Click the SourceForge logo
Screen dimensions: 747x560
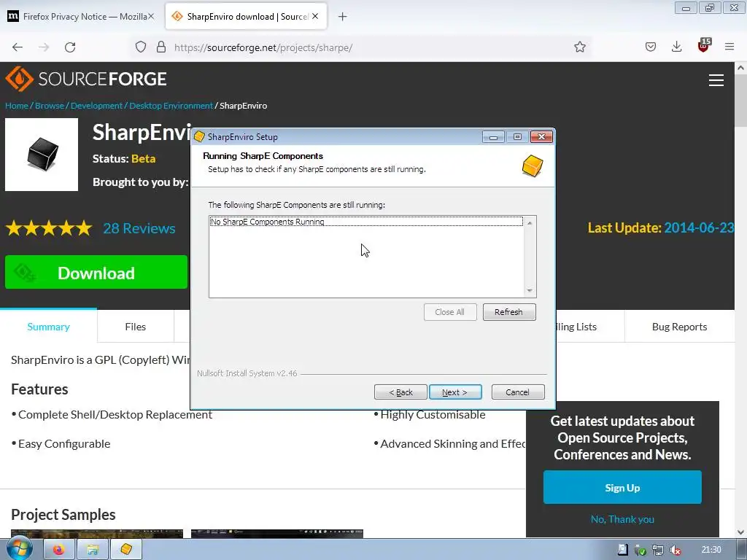pyautogui.click(x=86, y=79)
